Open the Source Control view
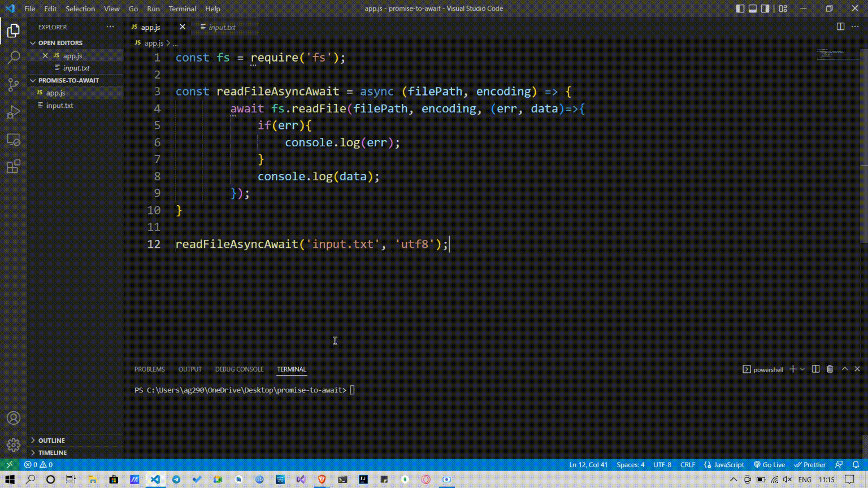868x488 pixels. tap(13, 84)
